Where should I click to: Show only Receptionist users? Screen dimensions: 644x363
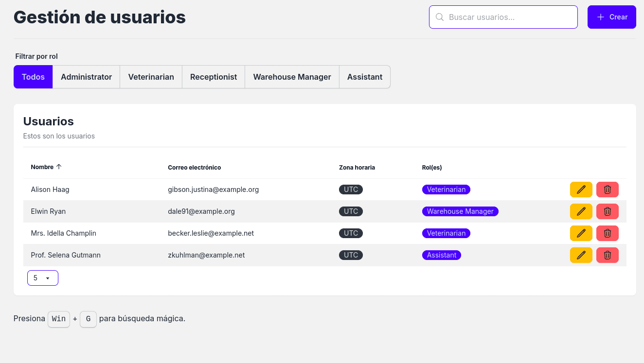point(214,77)
